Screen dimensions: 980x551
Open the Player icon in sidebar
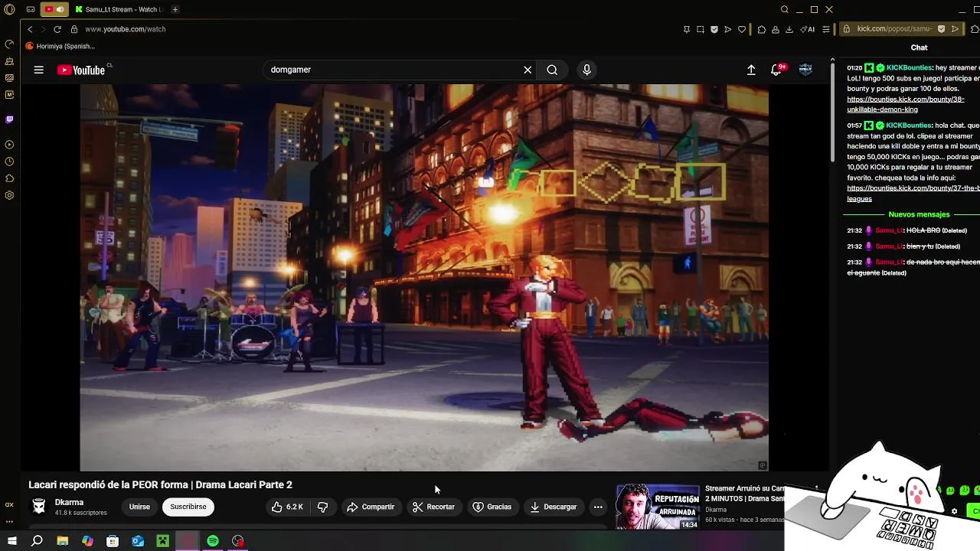coord(9,145)
